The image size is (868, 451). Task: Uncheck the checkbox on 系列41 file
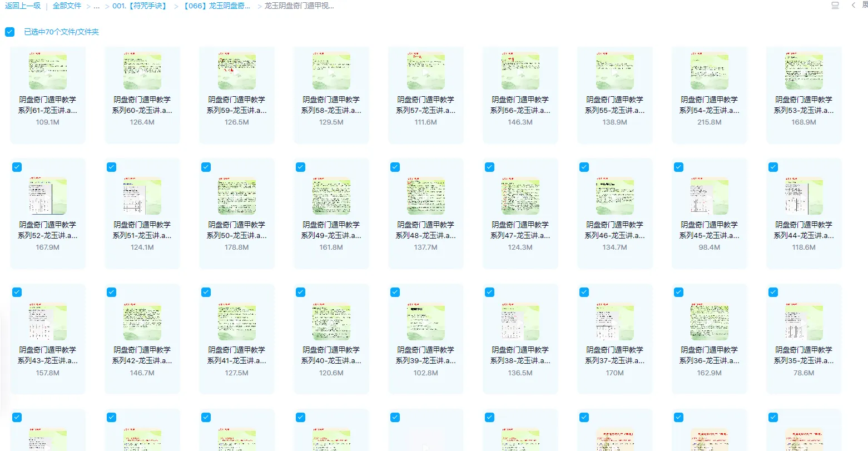tap(206, 292)
